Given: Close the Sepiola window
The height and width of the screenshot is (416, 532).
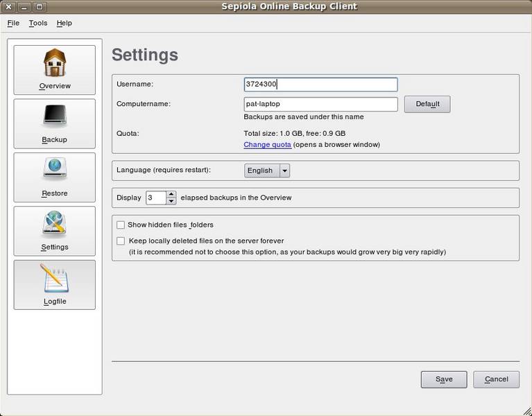Looking at the screenshot, I should (x=8, y=6).
